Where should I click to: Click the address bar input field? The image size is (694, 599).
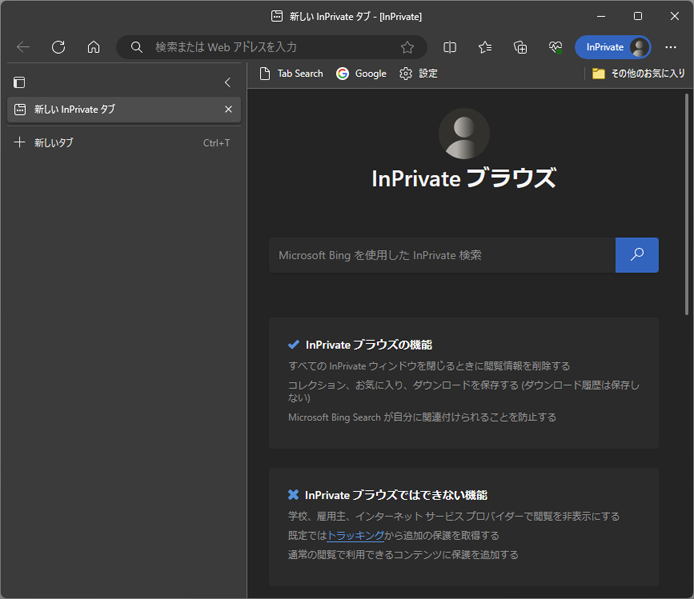pos(270,47)
